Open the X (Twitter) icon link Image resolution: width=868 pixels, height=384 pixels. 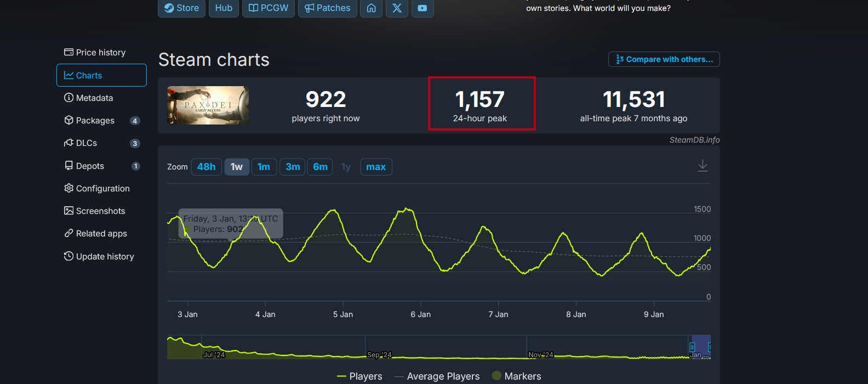[397, 8]
